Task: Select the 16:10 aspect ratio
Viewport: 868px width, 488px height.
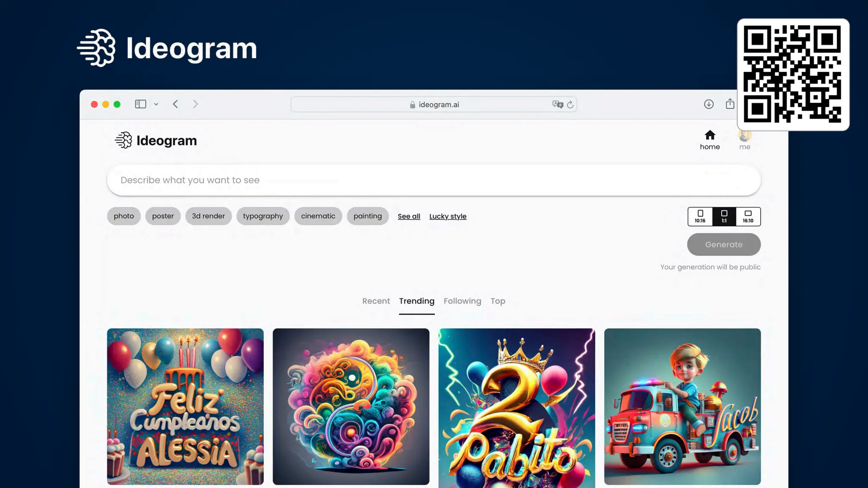Action: [748, 216]
